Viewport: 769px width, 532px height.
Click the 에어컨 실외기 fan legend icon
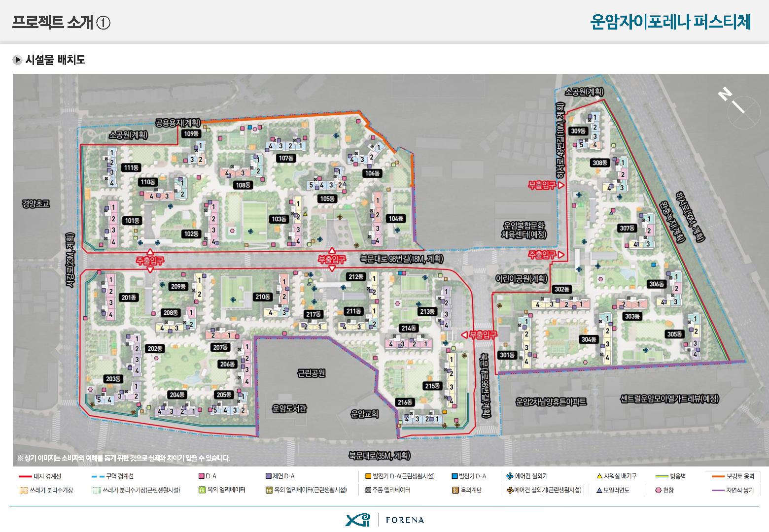tap(510, 476)
